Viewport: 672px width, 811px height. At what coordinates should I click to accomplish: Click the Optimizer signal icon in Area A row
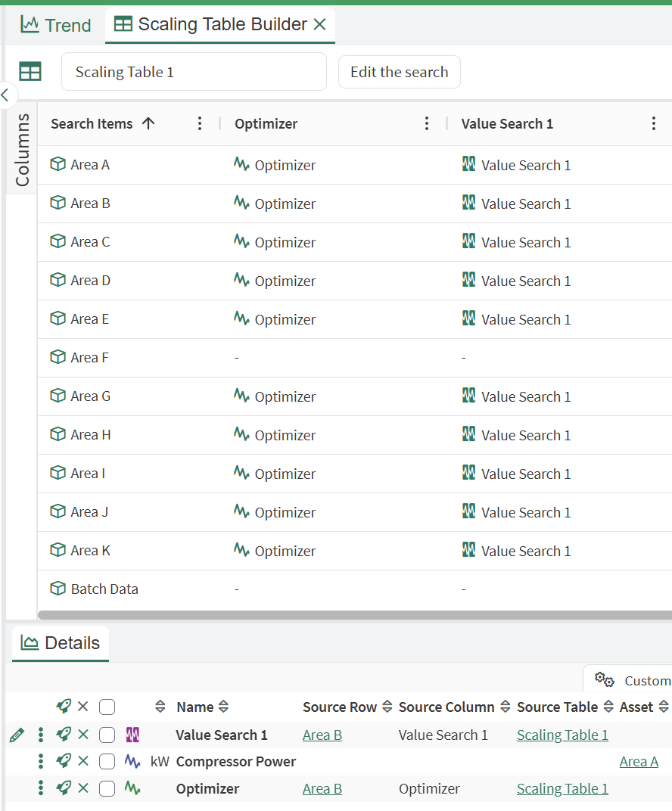click(241, 164)
